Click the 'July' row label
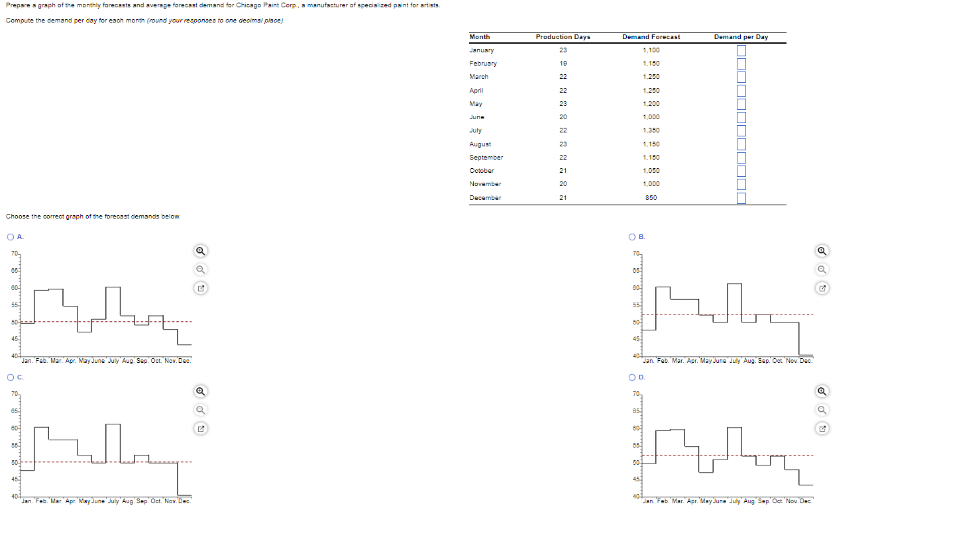Image resolution: width=980 pixels, height=533 pixels. click(x=475, y=130)
